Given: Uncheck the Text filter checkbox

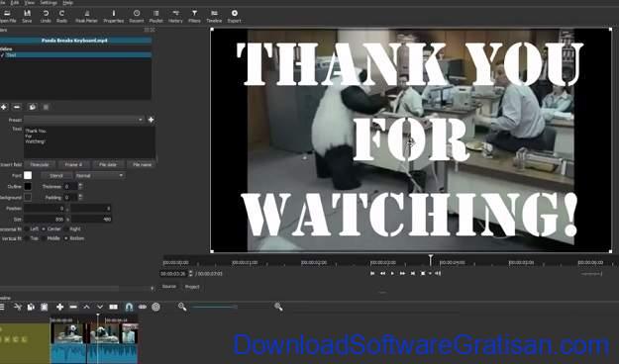Looking at the screenshot, I should coord(2,55).
